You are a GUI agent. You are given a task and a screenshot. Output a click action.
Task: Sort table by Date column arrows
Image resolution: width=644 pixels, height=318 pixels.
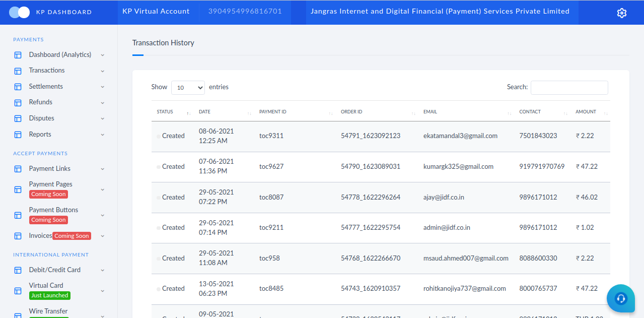(249, 113)
